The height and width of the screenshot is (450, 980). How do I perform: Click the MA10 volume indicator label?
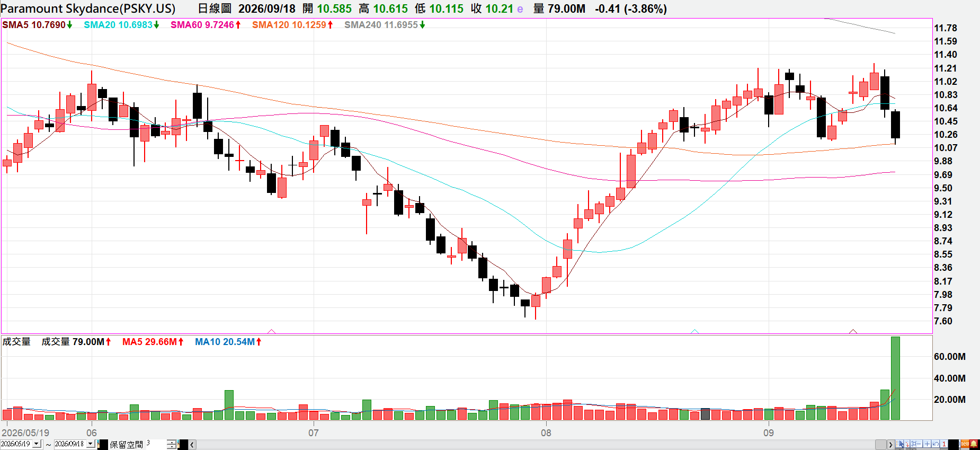228,342
